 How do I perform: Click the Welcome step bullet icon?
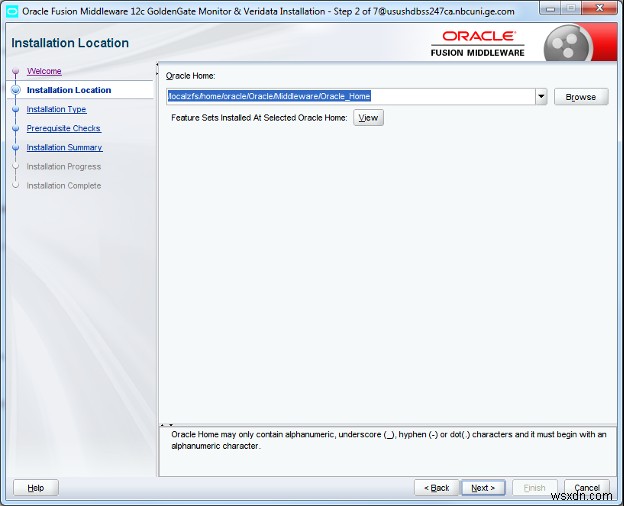(x=16, y=71)
